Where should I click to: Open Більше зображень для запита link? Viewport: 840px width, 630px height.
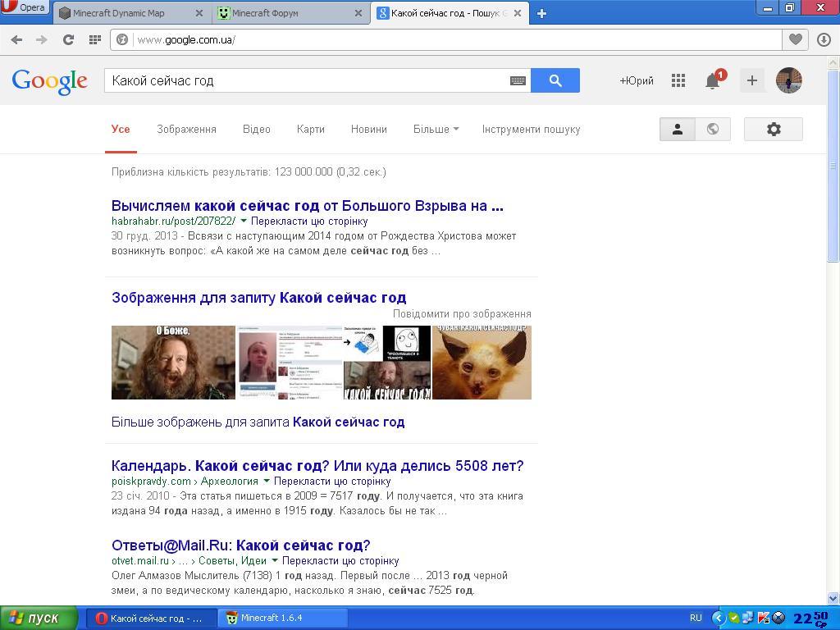point(258,422)
